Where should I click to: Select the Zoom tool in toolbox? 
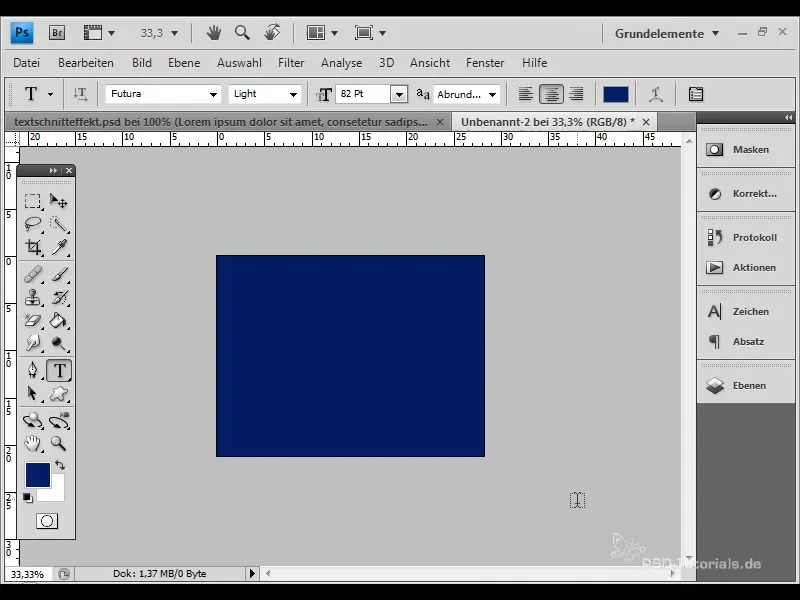(x=59, y=443)
